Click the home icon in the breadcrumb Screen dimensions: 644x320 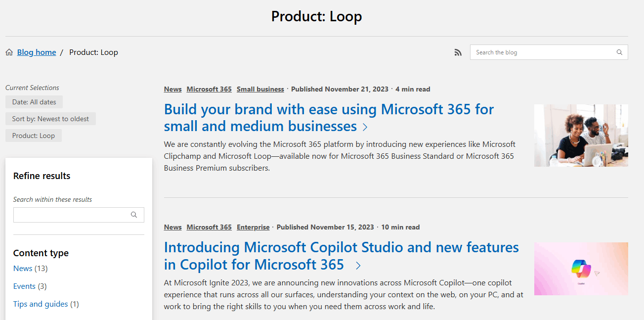pyautogui.click(x=9, y=52)
